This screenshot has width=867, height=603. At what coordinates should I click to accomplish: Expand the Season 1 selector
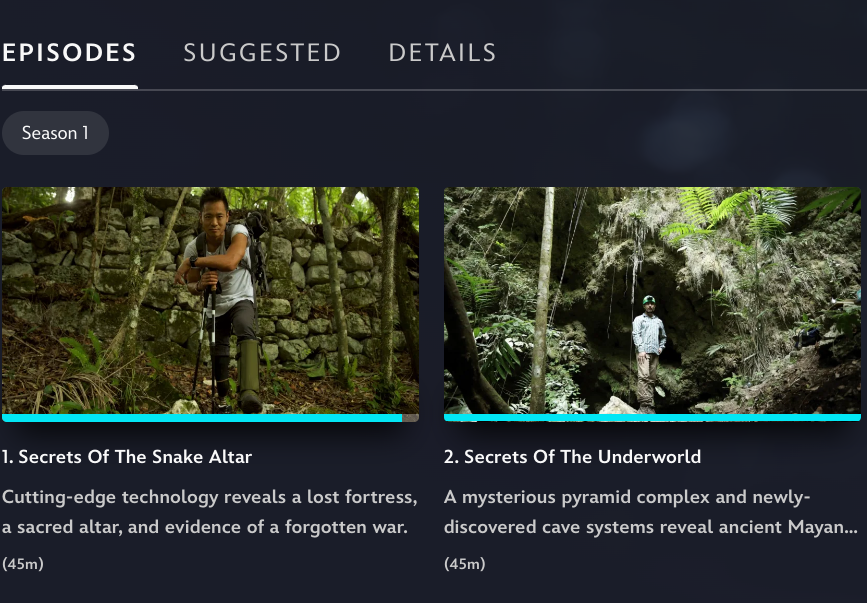click(x=55, y=133)
